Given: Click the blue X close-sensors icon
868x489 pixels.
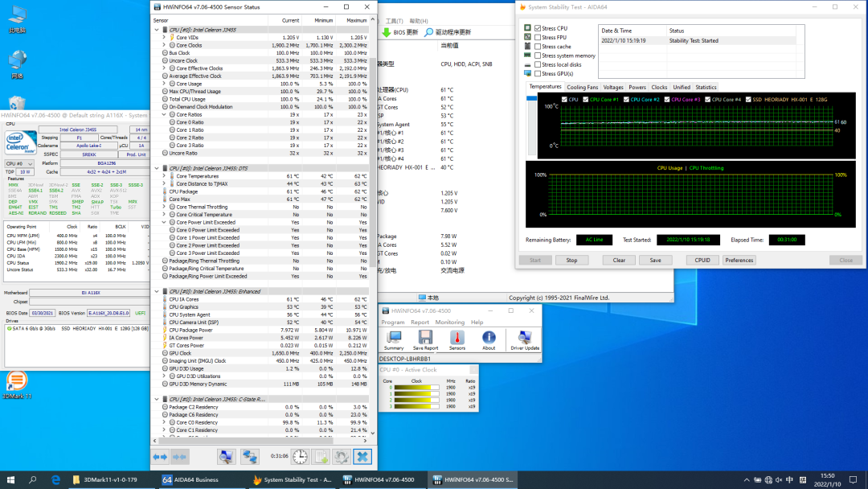Looking at the screenshot, I should coord(362,457).
